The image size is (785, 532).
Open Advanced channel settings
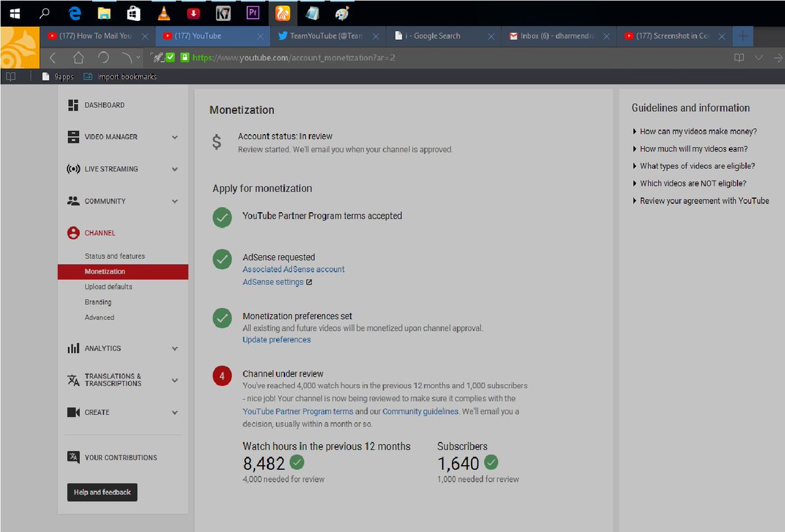coord(99,318)
